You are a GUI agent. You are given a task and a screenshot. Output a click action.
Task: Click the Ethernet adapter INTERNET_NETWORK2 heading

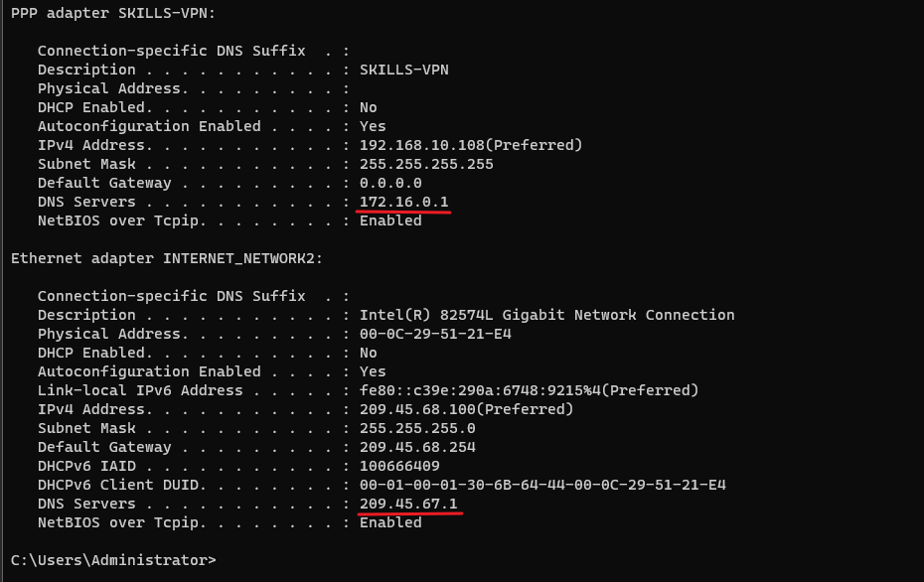click(x=167, y=258)
